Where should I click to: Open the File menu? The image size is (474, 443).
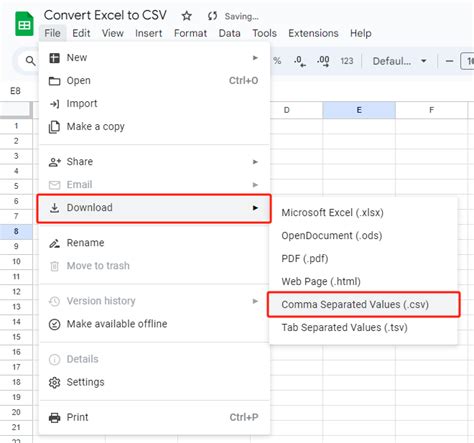[52, 33]
